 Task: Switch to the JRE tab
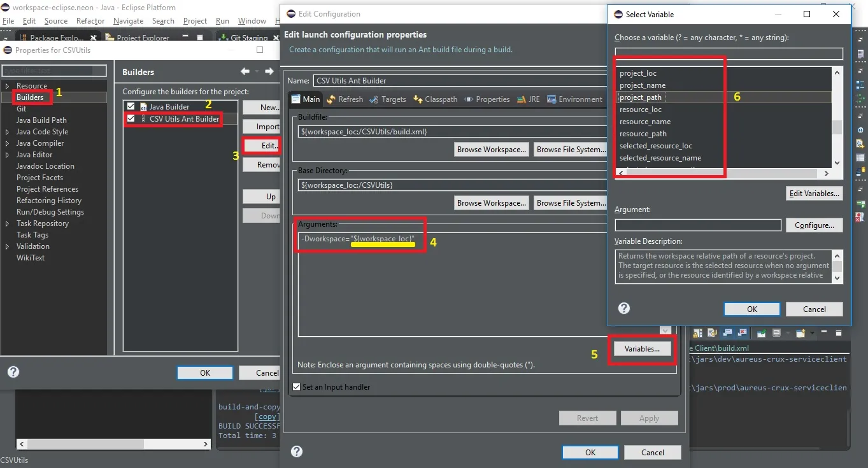click(529, 99)
